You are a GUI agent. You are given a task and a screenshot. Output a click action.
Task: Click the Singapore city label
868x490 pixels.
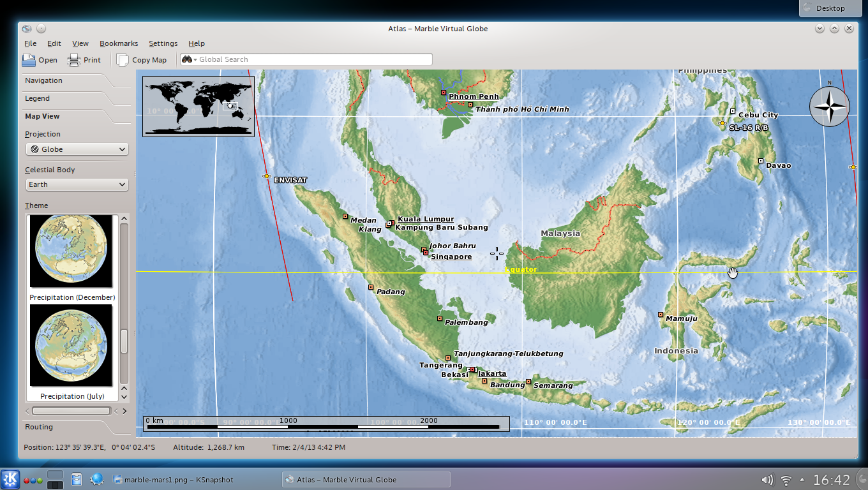pyautogui.click(x=451, y=256)
